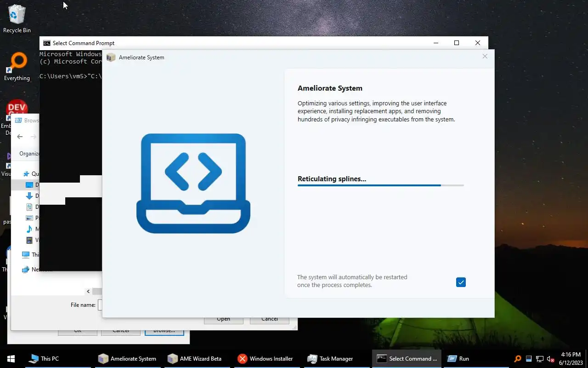This screenshot has width=588, height=368.
Task: Maximize the Select Command Prompt window
Action: (457, 43)
